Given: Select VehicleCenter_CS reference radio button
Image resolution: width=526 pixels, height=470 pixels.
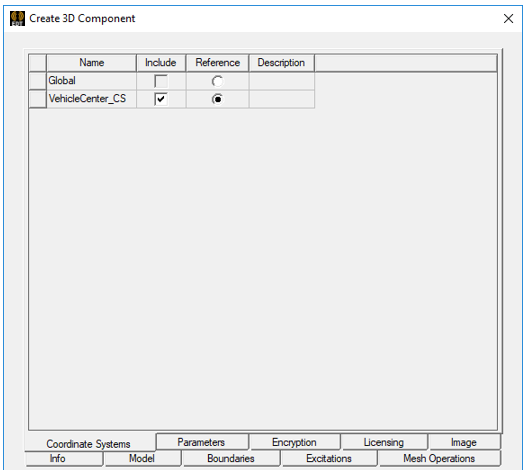Looking at the screenshot, I should point(217,99).
